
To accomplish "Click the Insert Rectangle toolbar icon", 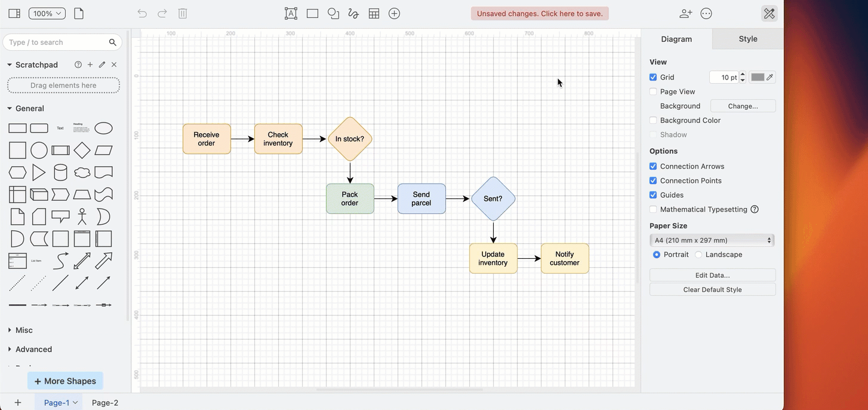I will coord(312,13).
